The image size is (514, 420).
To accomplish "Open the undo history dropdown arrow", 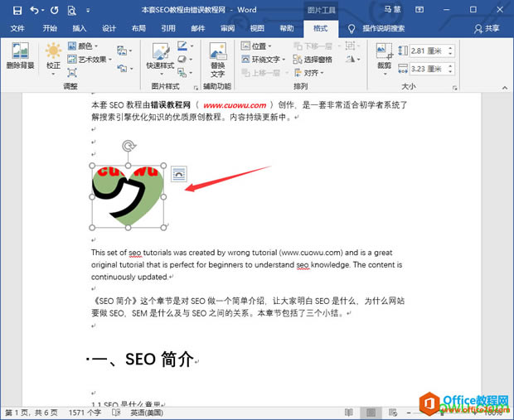I will click(42, 11).
